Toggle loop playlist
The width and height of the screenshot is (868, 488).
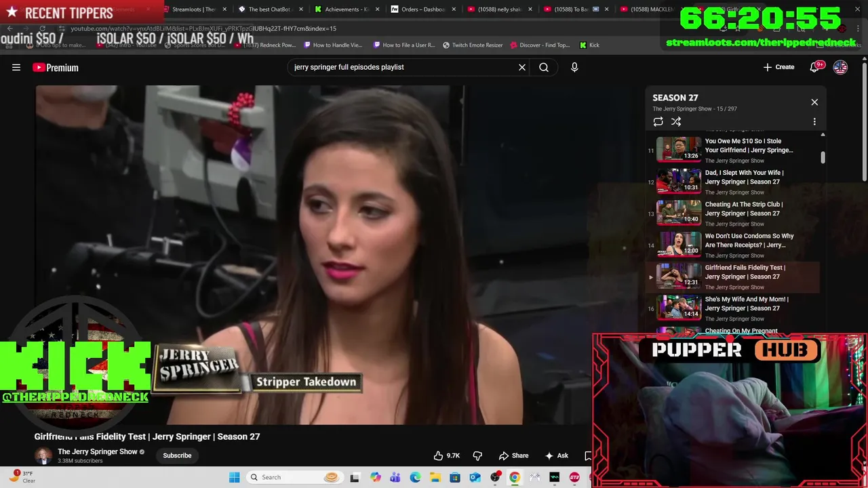click(658, 121)
